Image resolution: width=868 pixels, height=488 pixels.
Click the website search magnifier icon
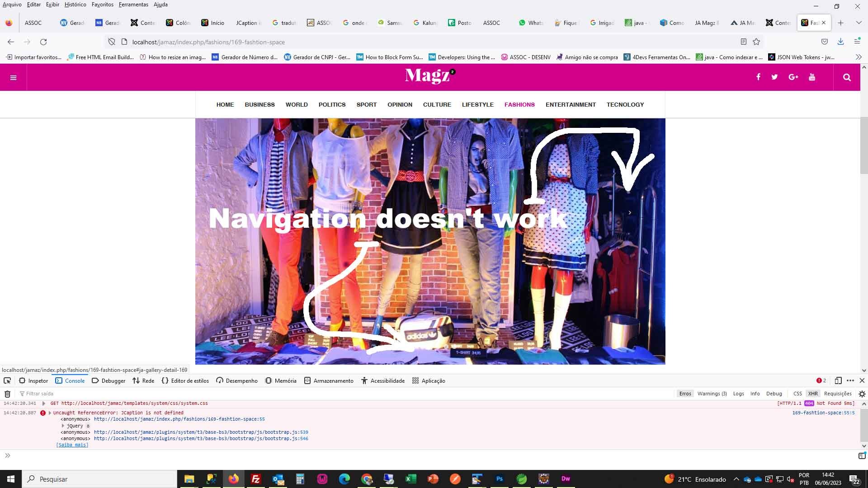847,77
